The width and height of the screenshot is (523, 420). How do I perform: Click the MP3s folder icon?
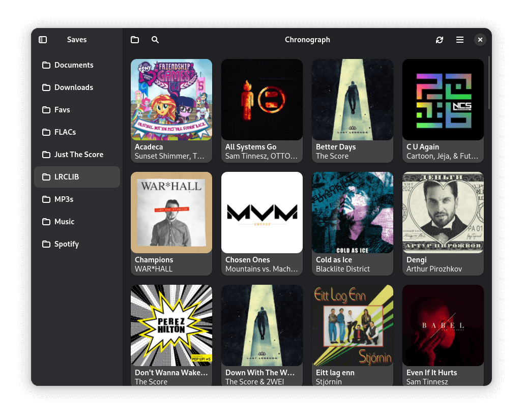46,199
